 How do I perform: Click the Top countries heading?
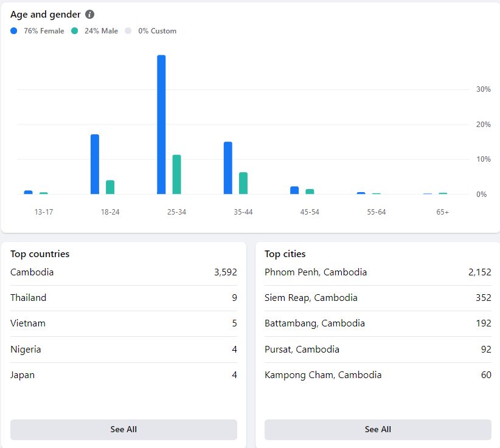[x=40, y=254]
